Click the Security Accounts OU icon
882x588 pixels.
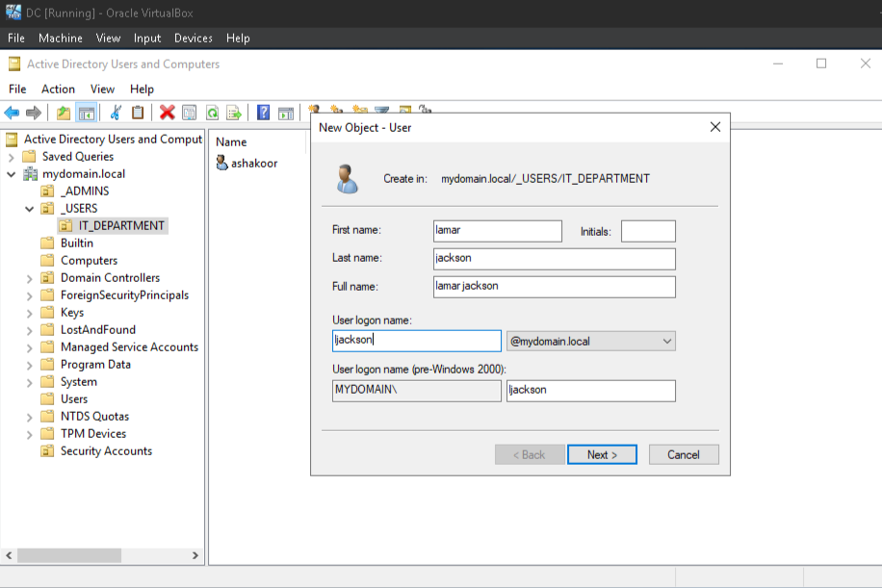[x=47, y=450]
